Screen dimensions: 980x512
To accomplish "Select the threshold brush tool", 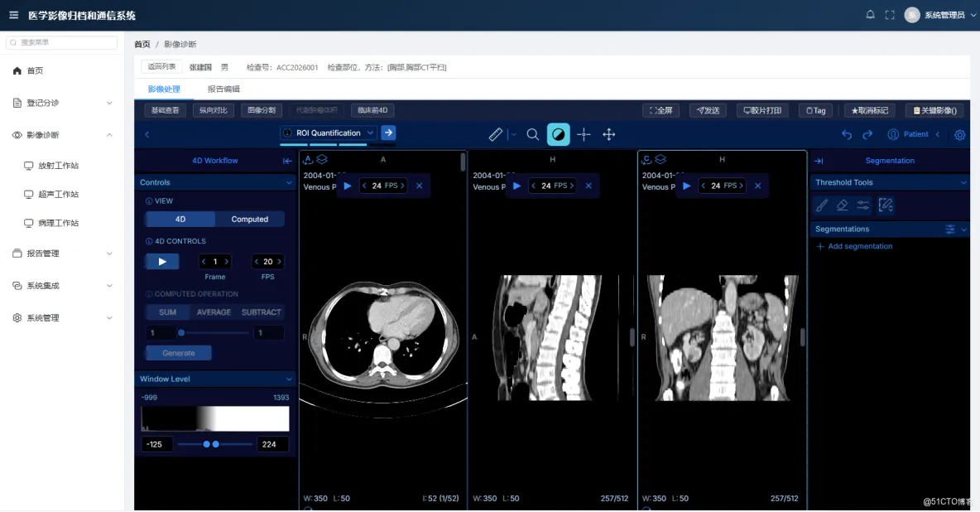I will tap(822, 205).
